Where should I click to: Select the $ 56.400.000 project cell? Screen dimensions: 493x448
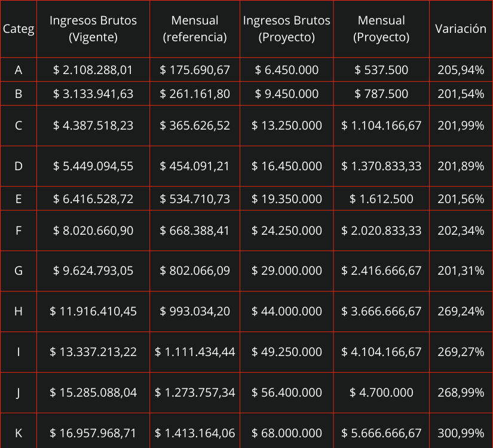[x=287, y=392]
